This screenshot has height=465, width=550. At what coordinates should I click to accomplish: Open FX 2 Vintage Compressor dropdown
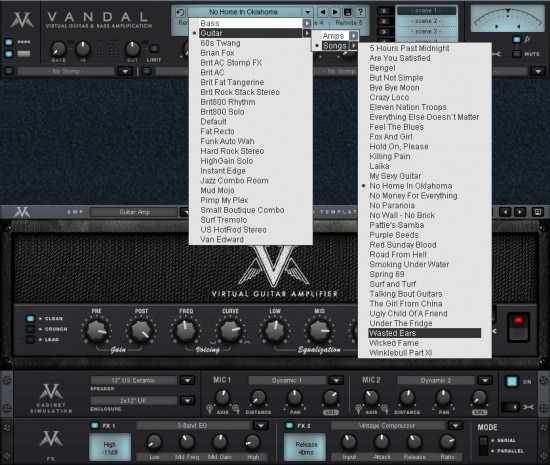click(x=455, y=426)
